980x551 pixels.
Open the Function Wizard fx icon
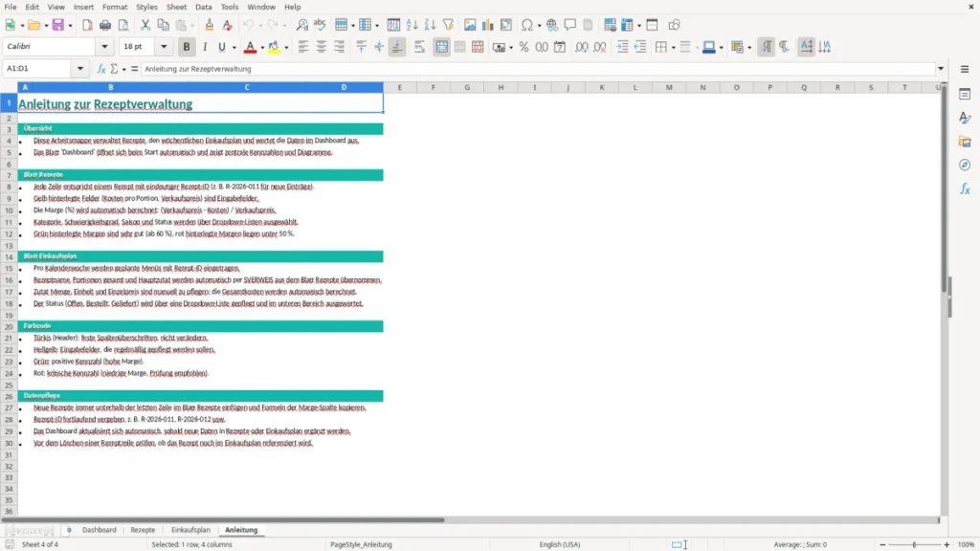click(x=101, y=69)
